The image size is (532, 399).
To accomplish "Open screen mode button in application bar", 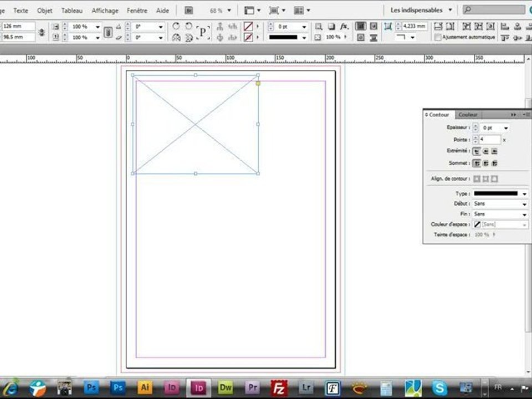I will (x=277, y=11).
